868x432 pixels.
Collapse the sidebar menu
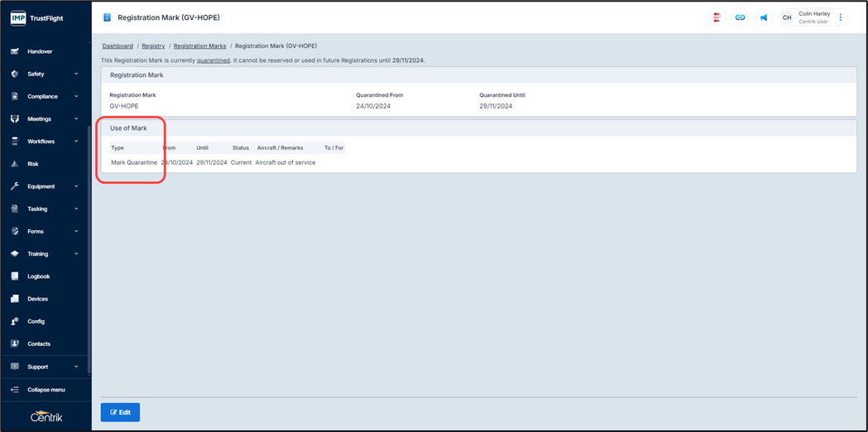[46, 390]
